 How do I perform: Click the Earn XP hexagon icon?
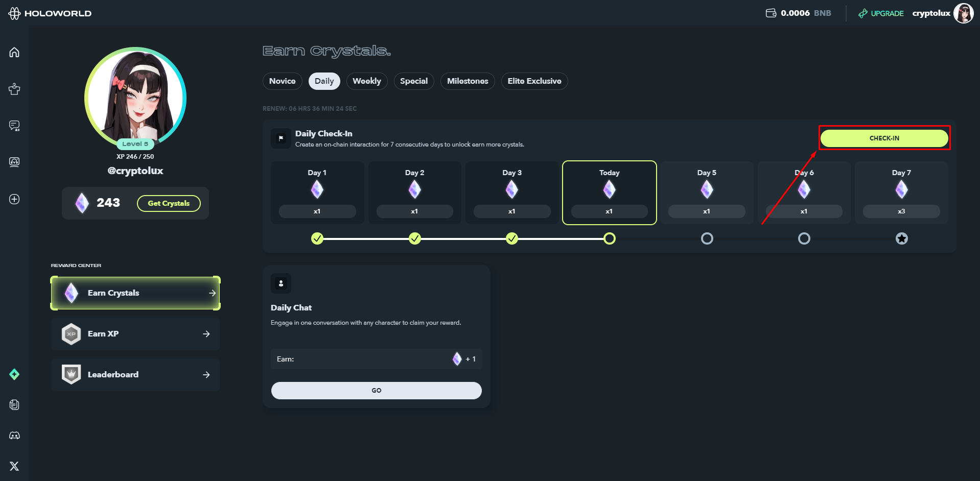point(71,334)
